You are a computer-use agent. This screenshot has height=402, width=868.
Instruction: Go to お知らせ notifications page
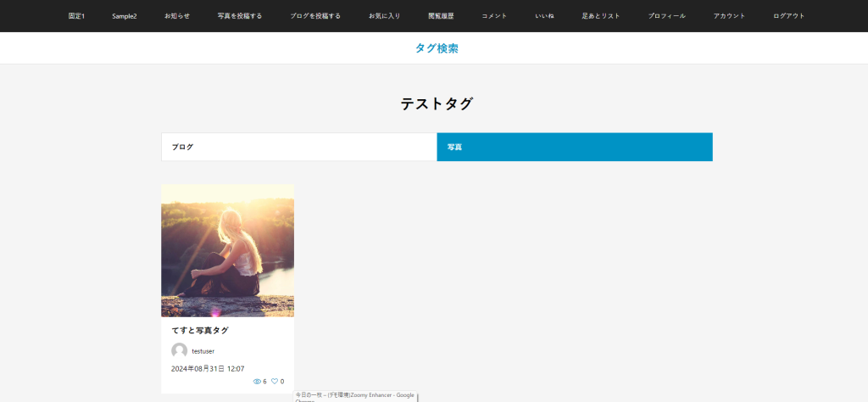(177, 16)
